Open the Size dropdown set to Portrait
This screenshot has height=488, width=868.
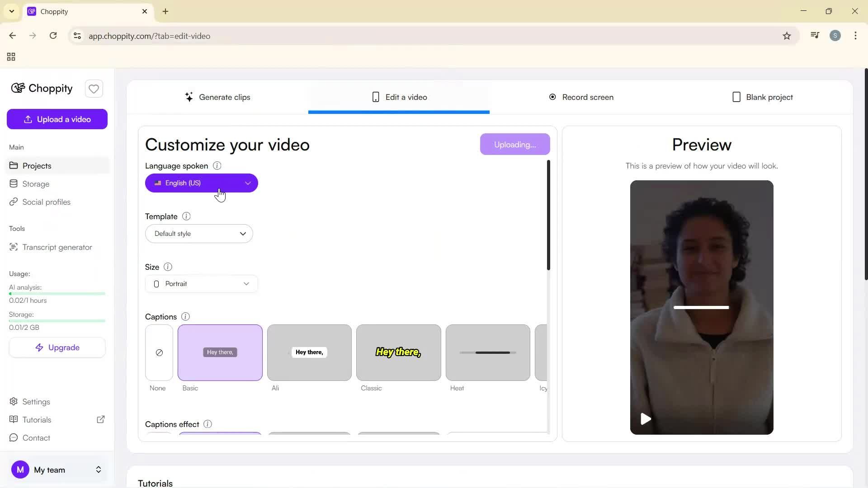click(201, 284)
